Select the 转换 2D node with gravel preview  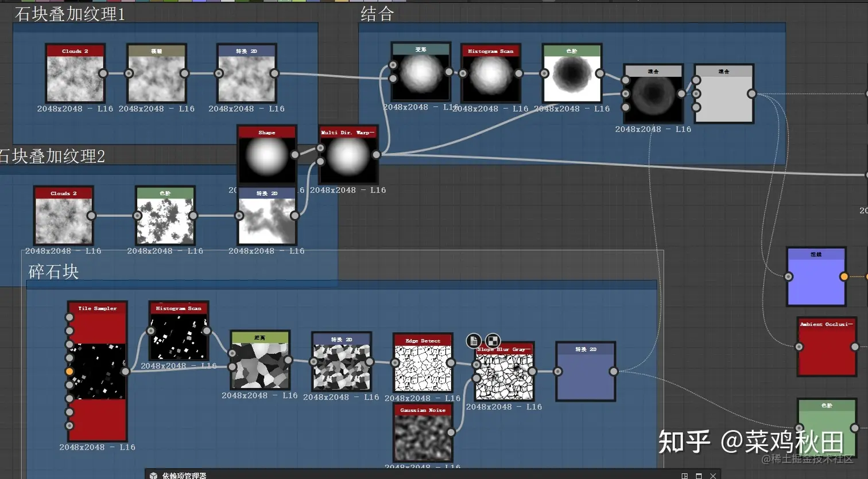[342, 362]
